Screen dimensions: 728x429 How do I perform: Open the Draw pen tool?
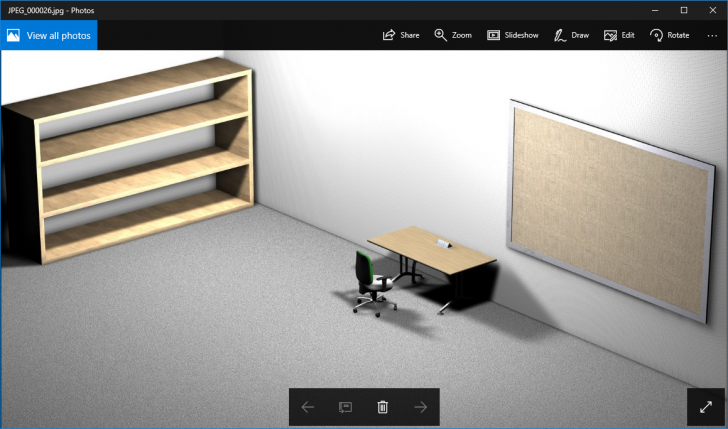click(571, 35)
